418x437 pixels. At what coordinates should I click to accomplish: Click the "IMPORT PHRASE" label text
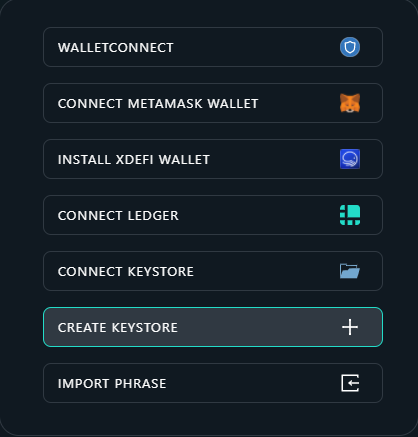[x=112, y=384]
